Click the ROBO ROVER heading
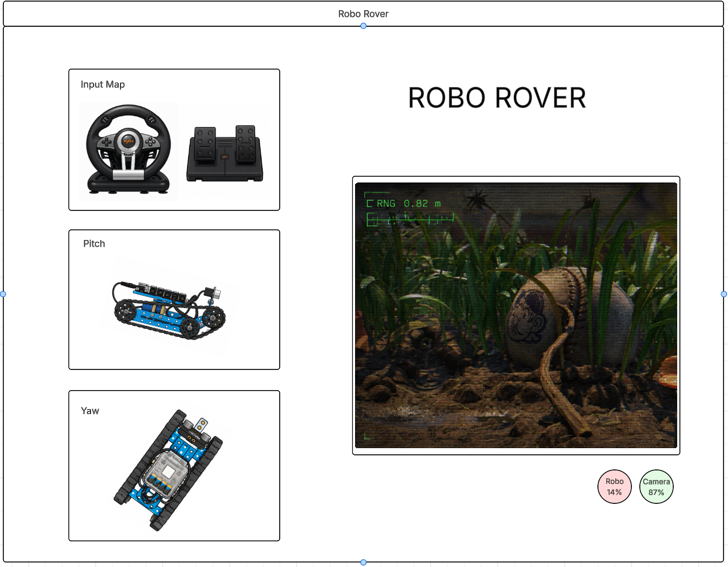The height and width of the screenshot is (567, 728). coord(497,98)
